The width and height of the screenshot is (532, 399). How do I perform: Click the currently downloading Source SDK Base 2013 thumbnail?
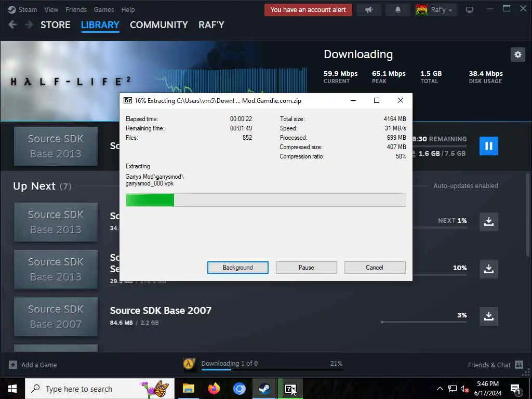click(x=56, y=146)
